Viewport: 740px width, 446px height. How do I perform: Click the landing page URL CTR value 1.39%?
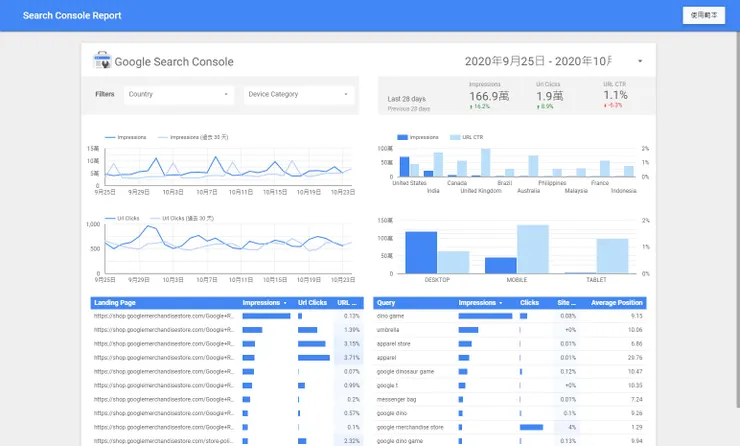pyautogui.click(x=352, y=330)
